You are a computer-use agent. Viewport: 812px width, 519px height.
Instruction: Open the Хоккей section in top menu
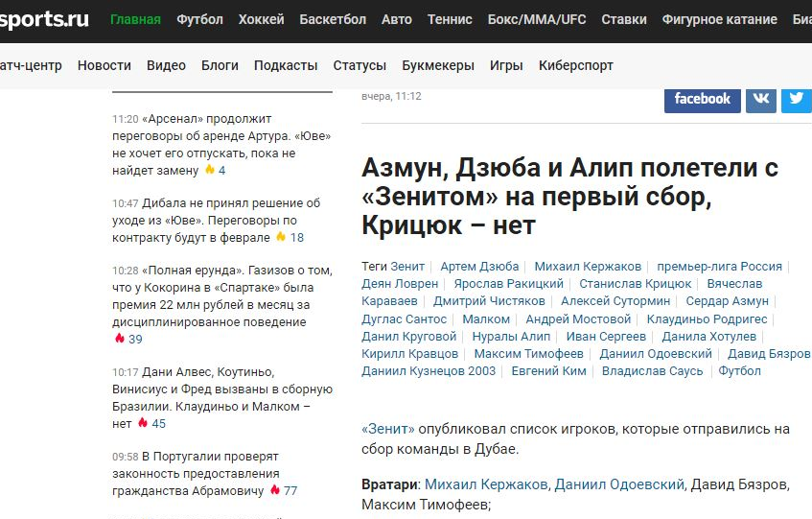point(261,19)
